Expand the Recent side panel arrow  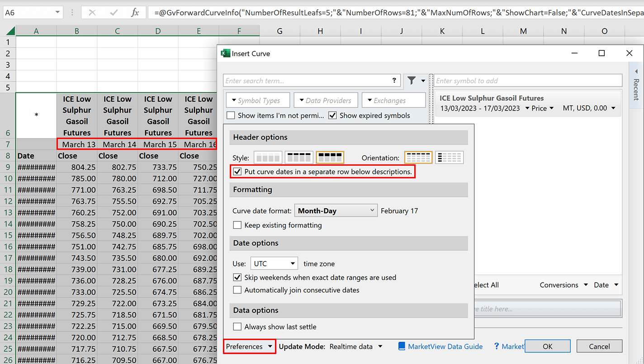[x=636, y=72]
